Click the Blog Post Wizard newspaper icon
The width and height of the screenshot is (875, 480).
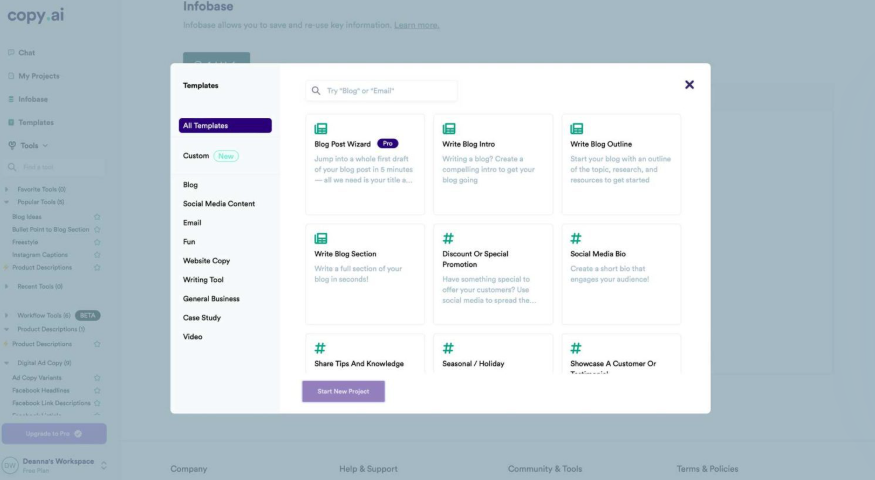321,129
